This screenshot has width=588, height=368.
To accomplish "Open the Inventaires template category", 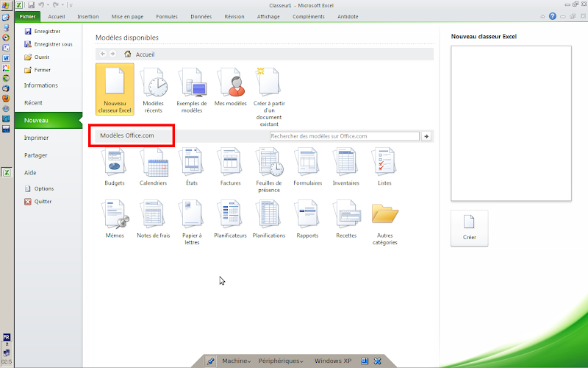I will pos(346,167).
